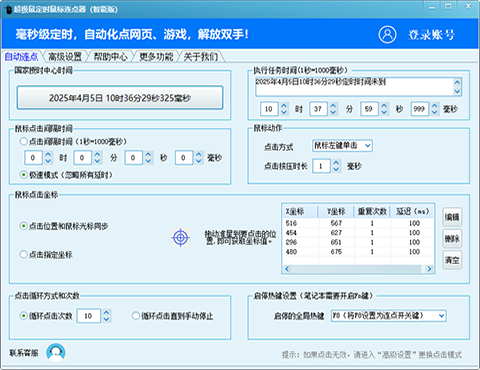
Task: Click the task time minute field showing 37
Action: pos(319,109)
